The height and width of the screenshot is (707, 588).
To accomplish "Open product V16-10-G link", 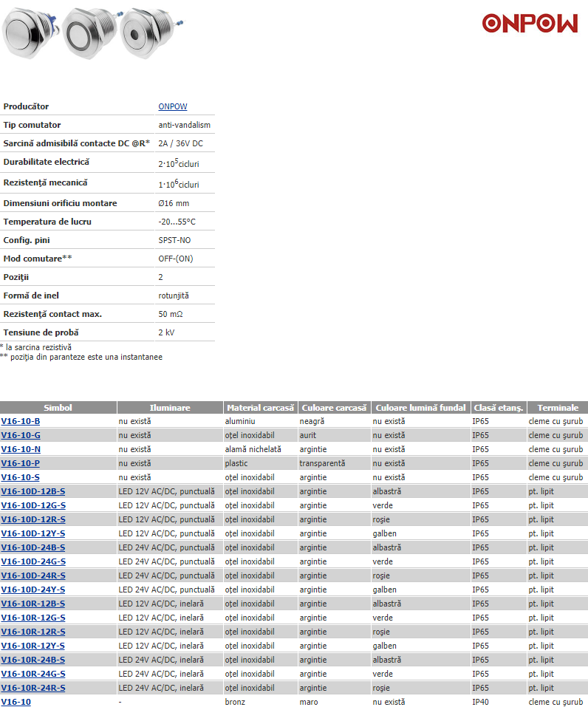I will click(21, 435).
